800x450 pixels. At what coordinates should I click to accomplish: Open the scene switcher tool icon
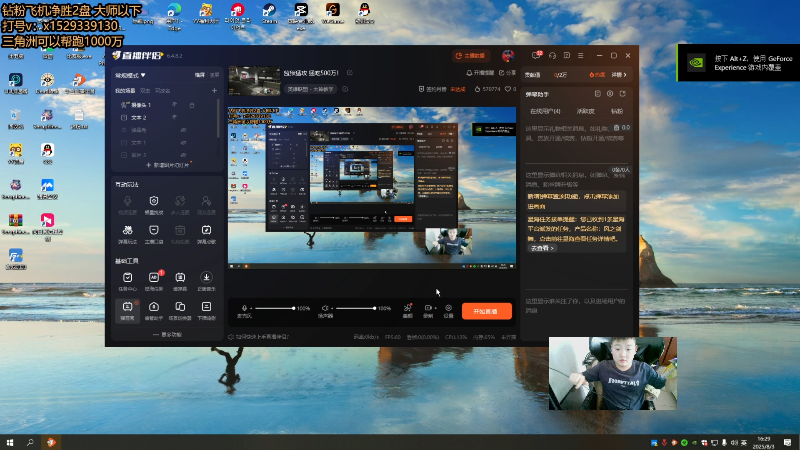click(x=180, y=307)
